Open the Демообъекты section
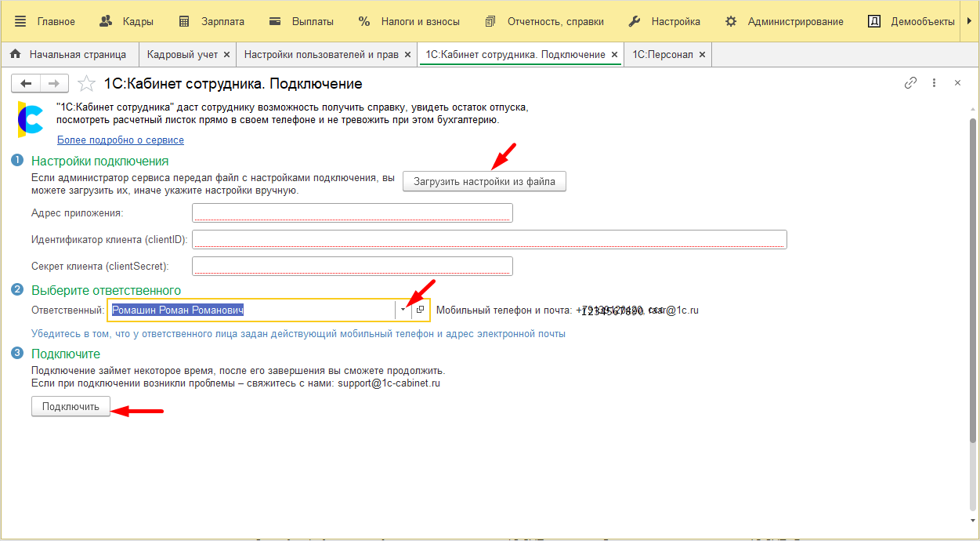This screenshot has height=541, width=980. [x=912, y=21]
